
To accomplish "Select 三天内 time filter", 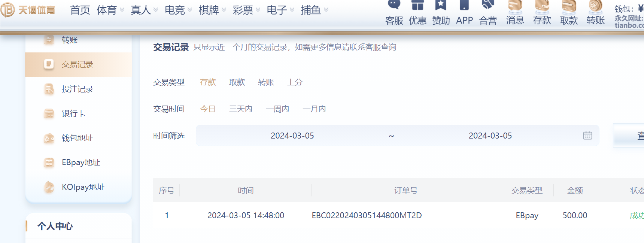I will 241,109.
